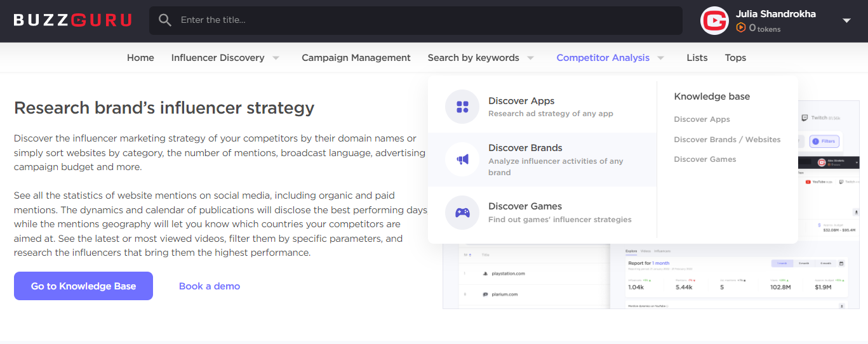Open the Discover Brands / Websites link
This screenshot has width=868, height=344.
click(727, 140)
